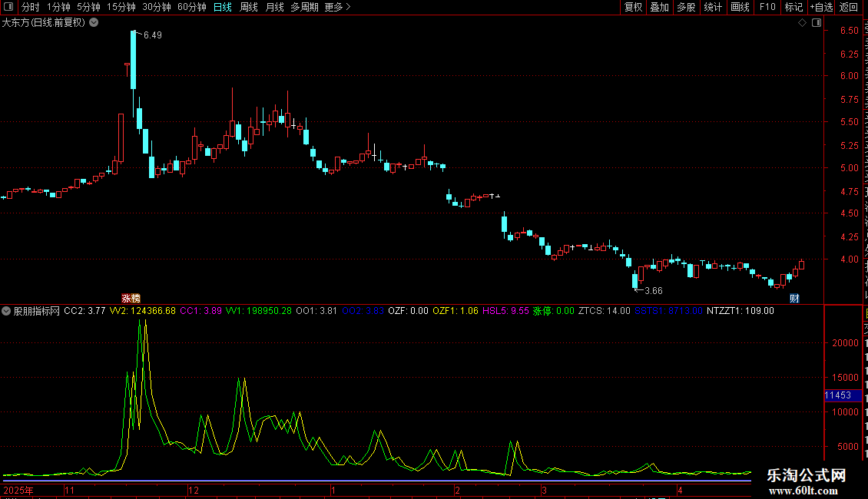Click the OZF1: 1.06 indicator value
Viewport: 868px width, 499px height.
(x=455, y=311)
